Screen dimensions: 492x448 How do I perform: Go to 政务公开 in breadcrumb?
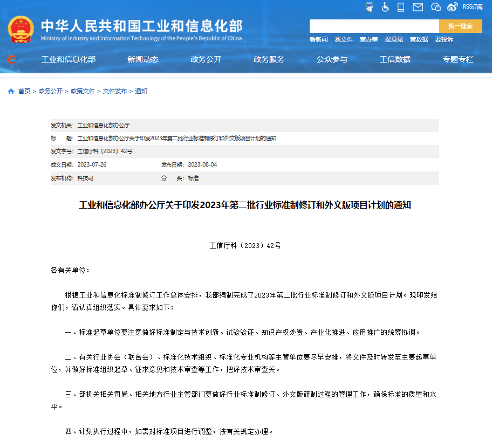tap(51, 91)
